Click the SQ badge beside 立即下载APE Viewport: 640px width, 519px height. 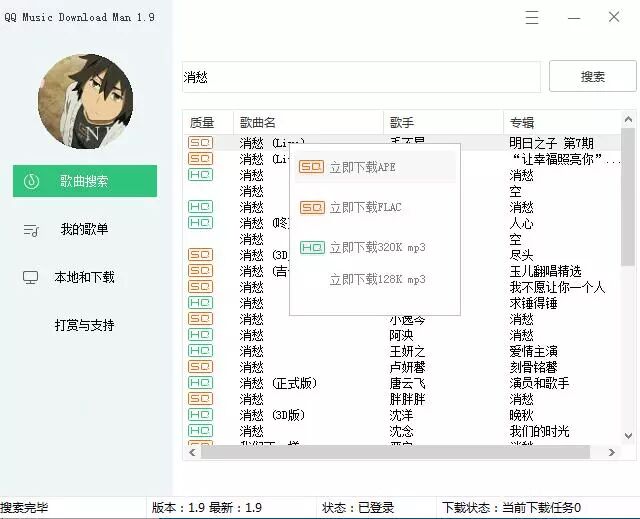click(x=311, y=167)
